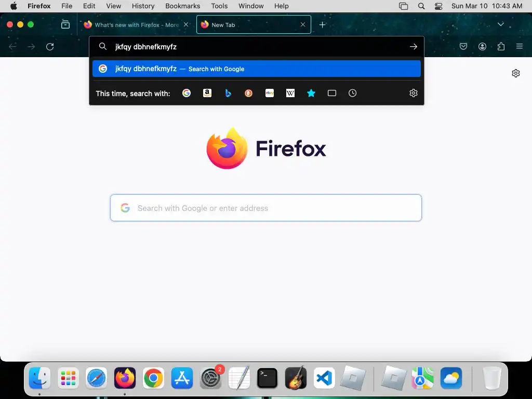The image size is (532, 399).
Task: Open the File menu
Action: coord(67,6)
